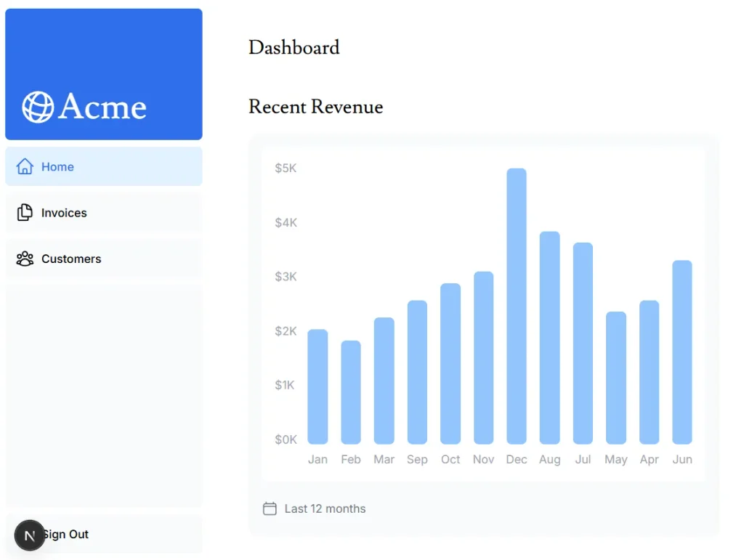
Task: Select the Mar revenue bar
Action: [384, 381]
